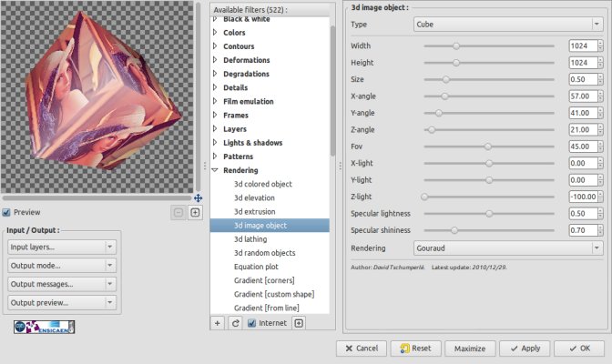Image resolution: width=612 pixels, height=364 pixels.
Task: Click the X-angle value input field
Action: tap(578, 95)
